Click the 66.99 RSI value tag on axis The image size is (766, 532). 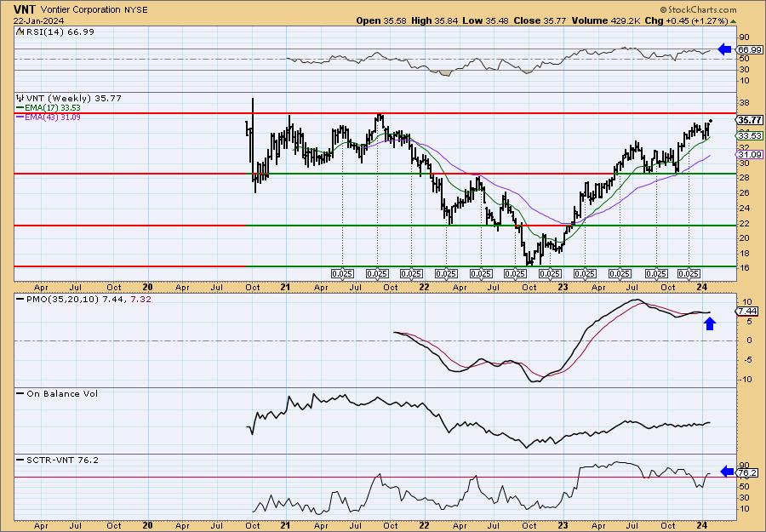750,50
